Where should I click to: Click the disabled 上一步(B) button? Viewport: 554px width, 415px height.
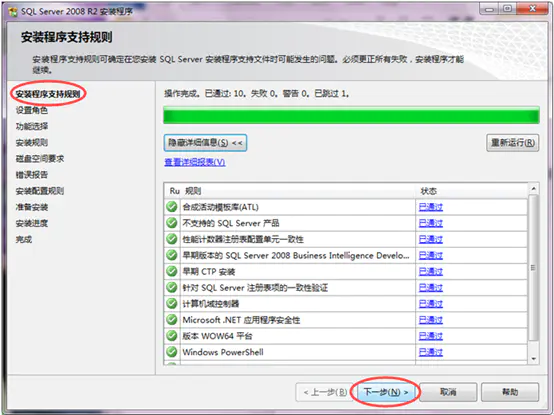point(325,392)
